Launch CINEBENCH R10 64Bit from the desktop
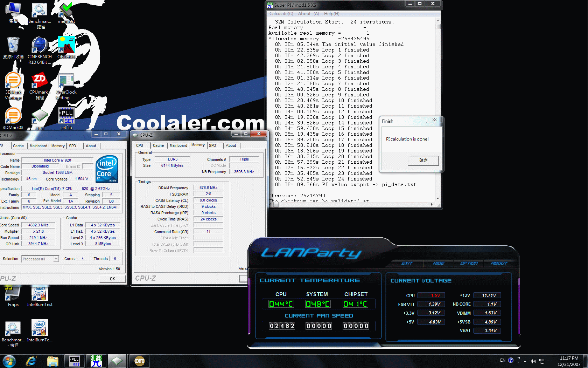This screenshot has width=588, height=368. pyautogui.click(x=40, y=50)
